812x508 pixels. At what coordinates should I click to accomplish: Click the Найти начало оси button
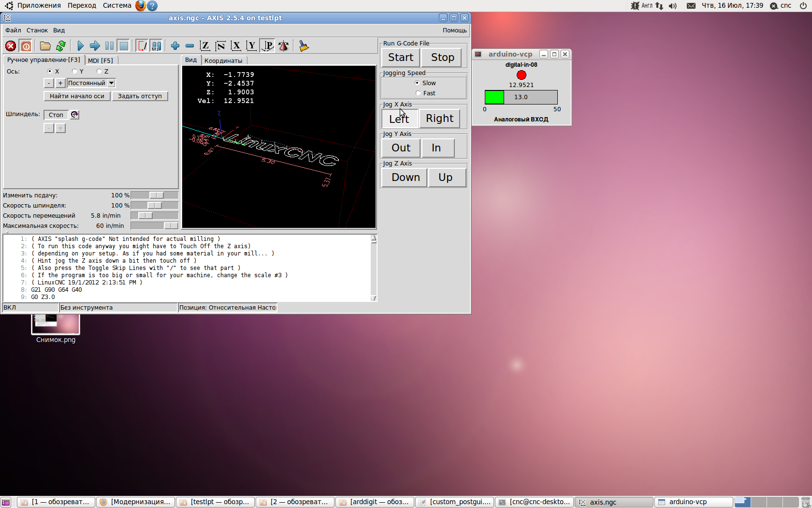click(x=77, y=96)
